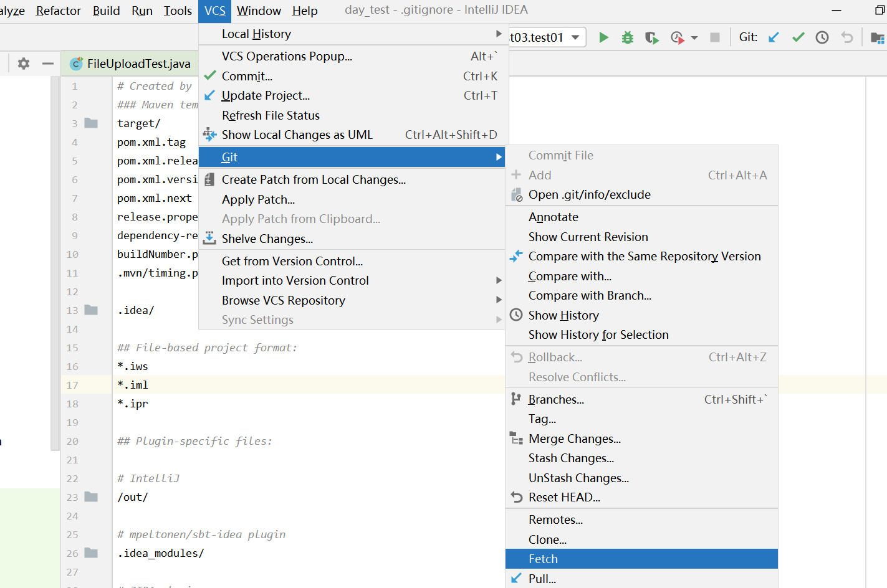Click folder gutter icon on target/ line
Screen dimensions: 887x588
(91, 123)
